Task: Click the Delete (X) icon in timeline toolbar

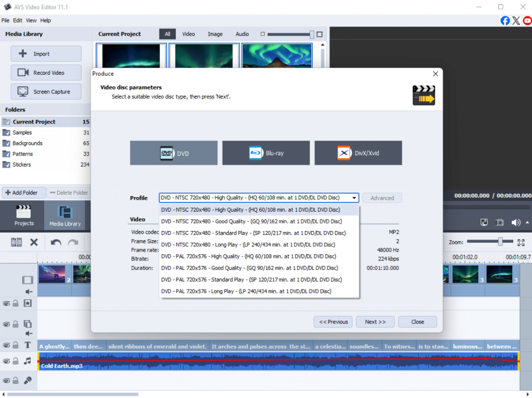Action: (x=34, y=242)
